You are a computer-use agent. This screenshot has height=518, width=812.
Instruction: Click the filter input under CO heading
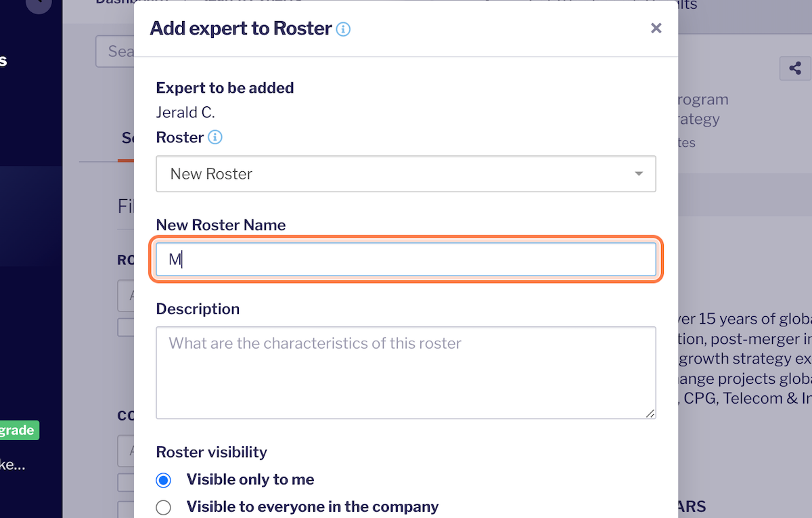[x=126, y=451]
